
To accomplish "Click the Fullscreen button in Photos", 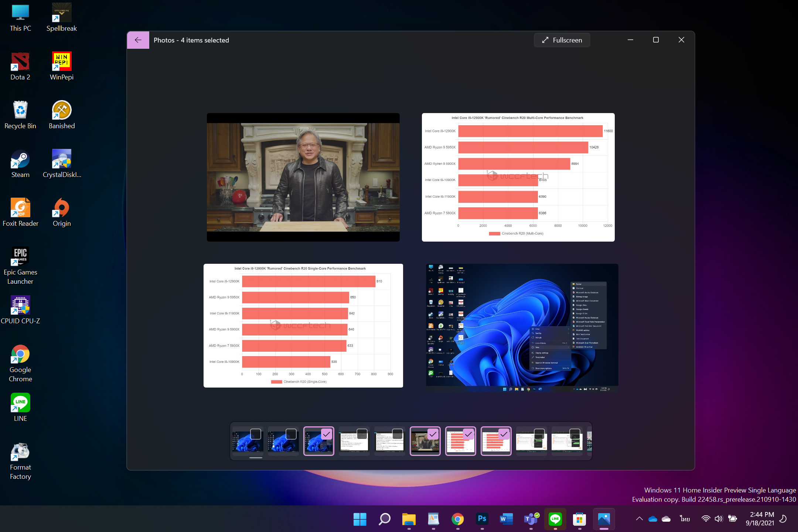I will pos(562,40).
